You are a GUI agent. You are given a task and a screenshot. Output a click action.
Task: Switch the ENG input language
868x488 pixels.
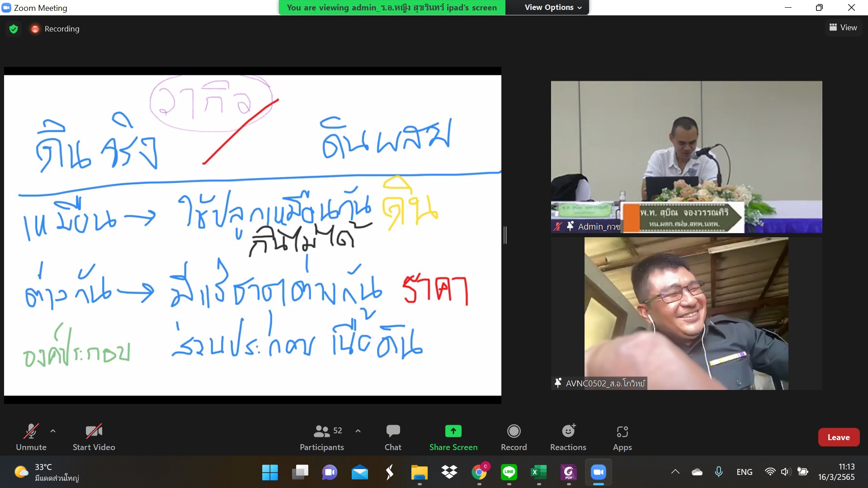coord(744,472)
